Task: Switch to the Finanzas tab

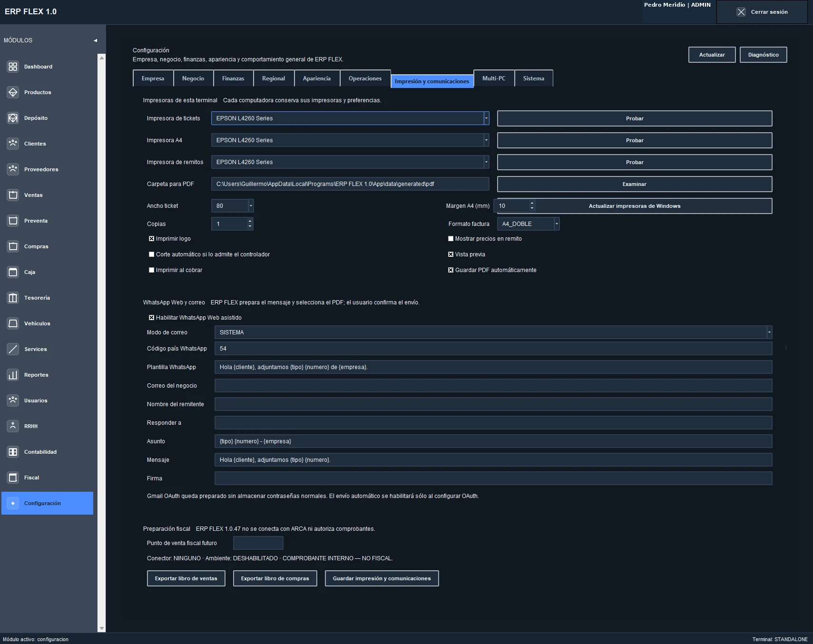Action: 233,78
